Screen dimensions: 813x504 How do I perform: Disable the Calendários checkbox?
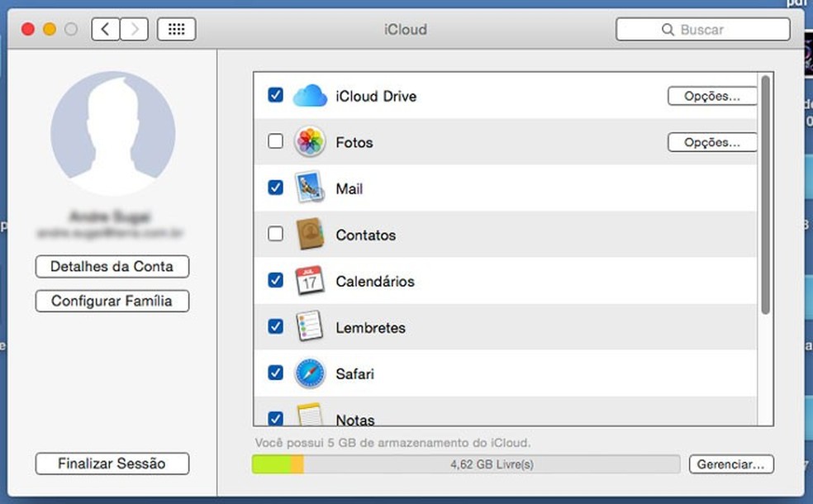pos(276,281)
